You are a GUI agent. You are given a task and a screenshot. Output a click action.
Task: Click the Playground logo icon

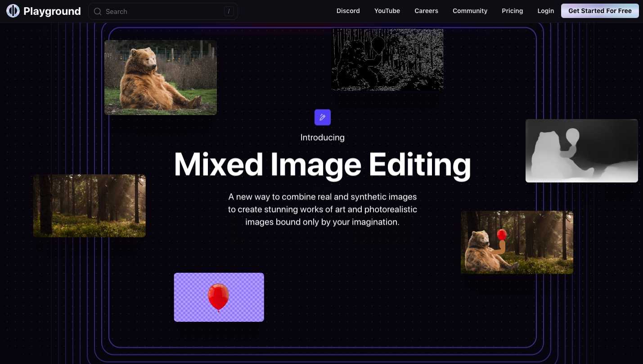tap(13, 11)
